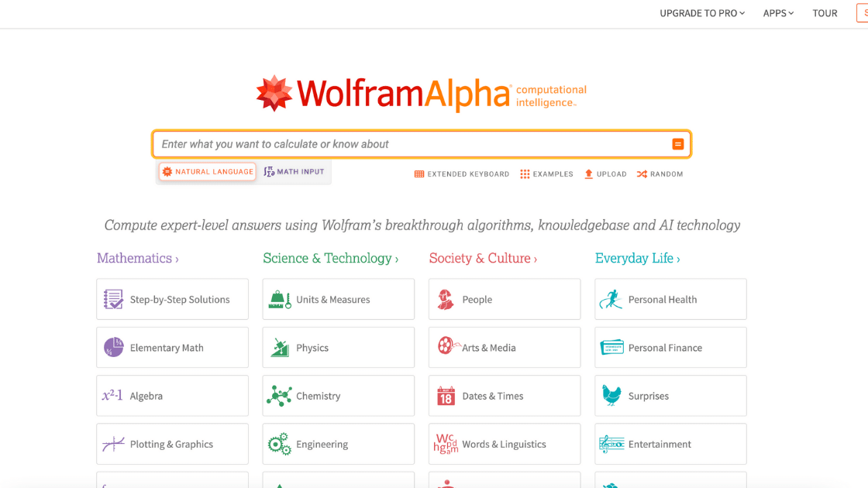Open the Elementary Math card
868x488 pixels.
tap(172, 348)
